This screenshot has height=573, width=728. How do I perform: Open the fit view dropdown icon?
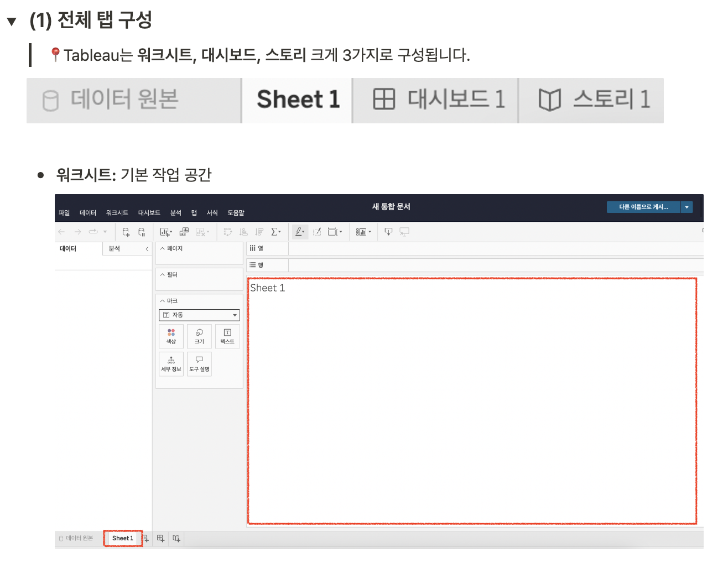point(335,232)
